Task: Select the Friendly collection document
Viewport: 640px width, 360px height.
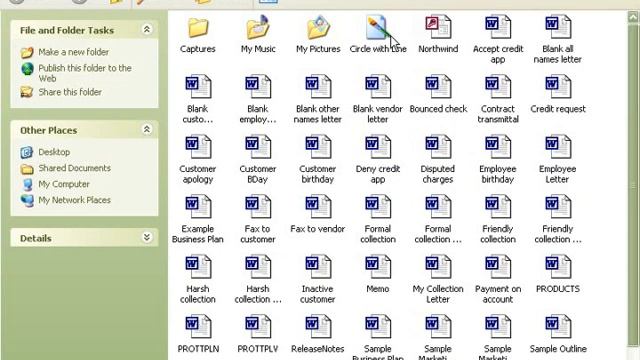Action: click(x=498, y=207)
